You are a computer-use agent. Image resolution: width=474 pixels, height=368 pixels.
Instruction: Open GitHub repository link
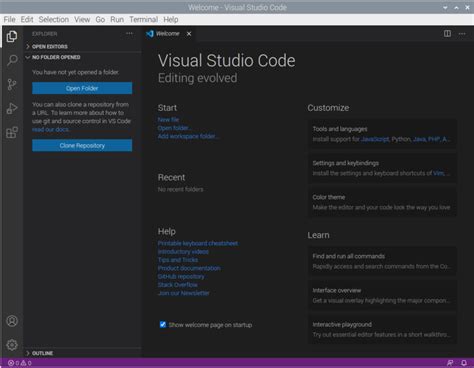[x=181, y=277]
